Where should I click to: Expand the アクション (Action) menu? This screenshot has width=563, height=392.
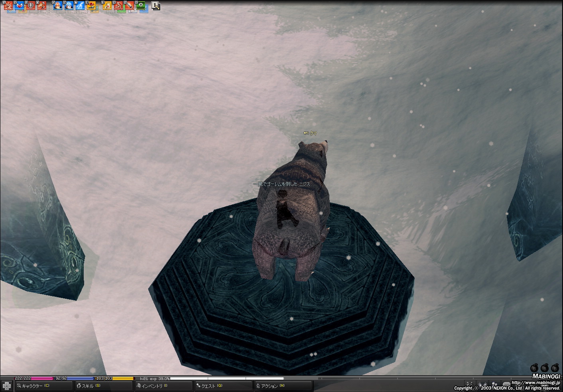click(283, 386)
